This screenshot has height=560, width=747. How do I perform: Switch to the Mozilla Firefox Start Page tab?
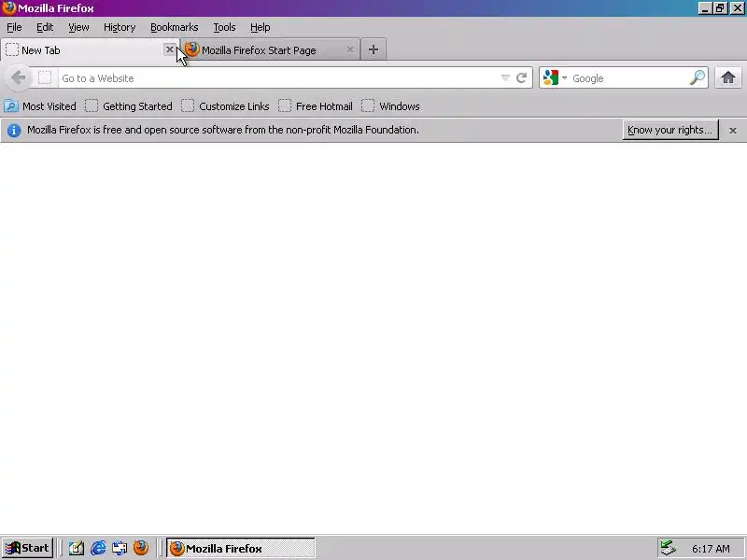(270, 50)
